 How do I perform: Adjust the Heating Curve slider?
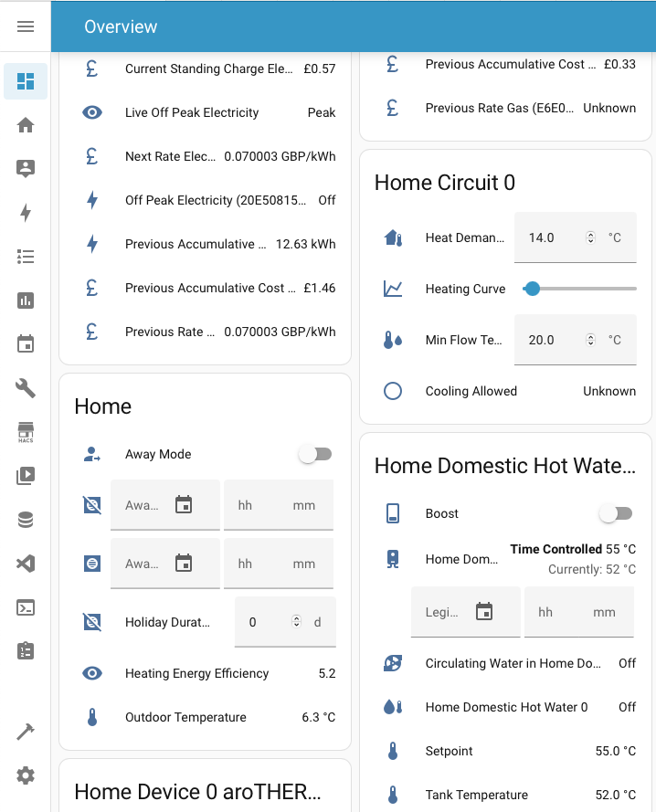(579, 289)
